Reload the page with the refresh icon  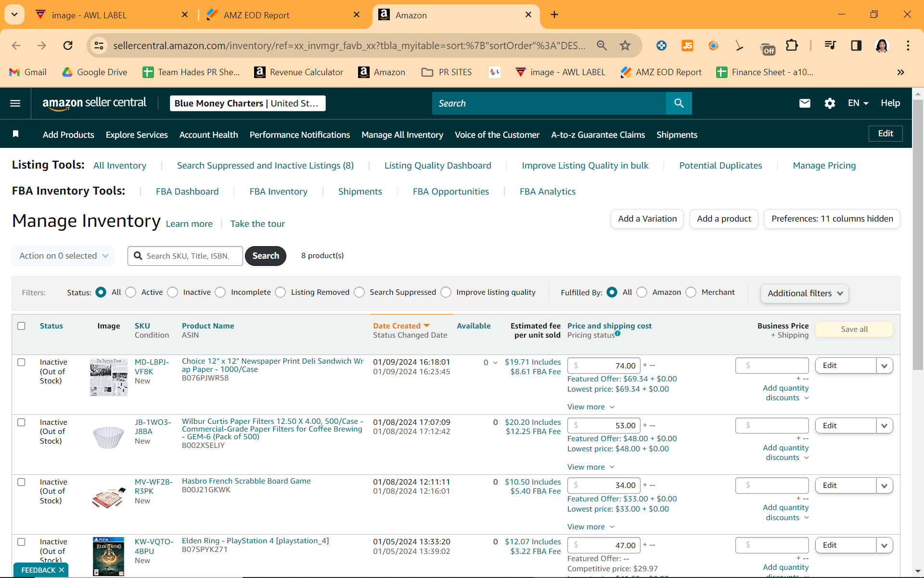68,46
